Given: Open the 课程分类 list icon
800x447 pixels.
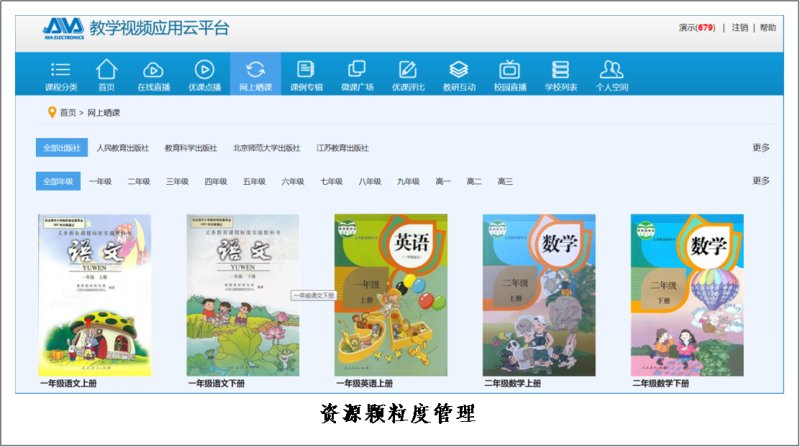Looking at the screenshot, I should [x=61, y=69].
